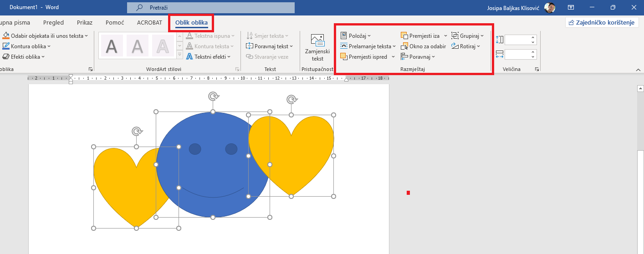Click the Tekstni efekti icon
The image size is (644, 254).
tap(189, 57)
